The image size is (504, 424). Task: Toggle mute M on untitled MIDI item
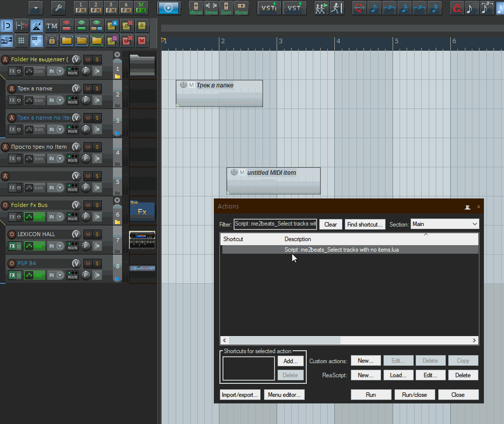tap(242, 172)
